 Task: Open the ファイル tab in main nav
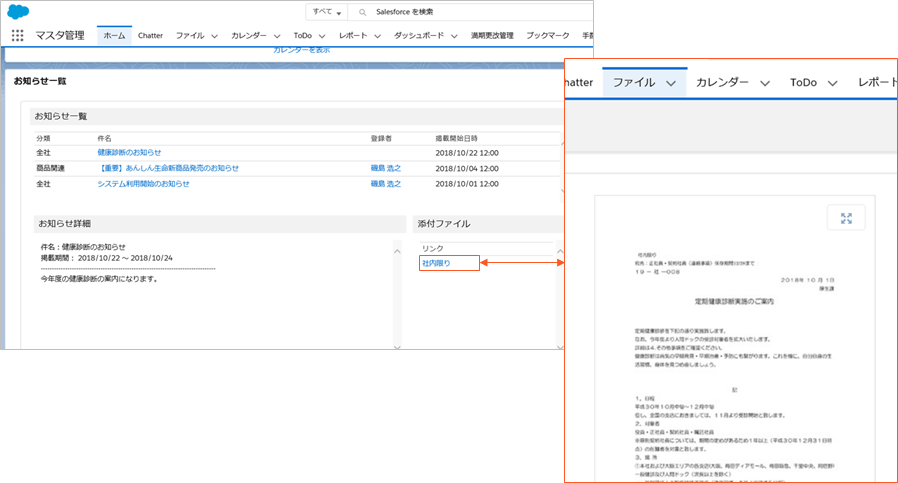click(x=190, y=36)
